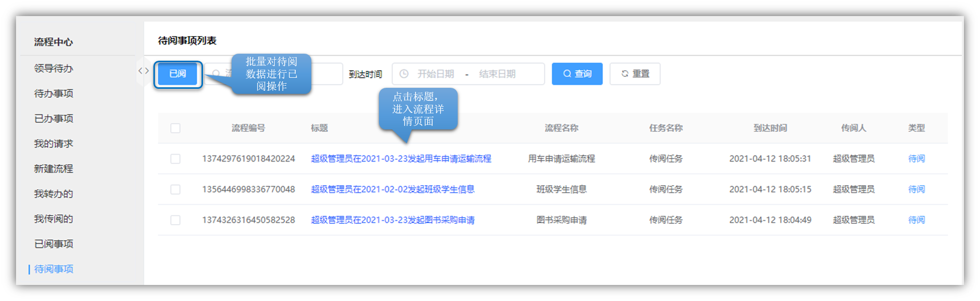This screenshot has height=301, width=980.
Task: Click arrival time 2021-04-12 18:05:15
Action: (770, 189)
